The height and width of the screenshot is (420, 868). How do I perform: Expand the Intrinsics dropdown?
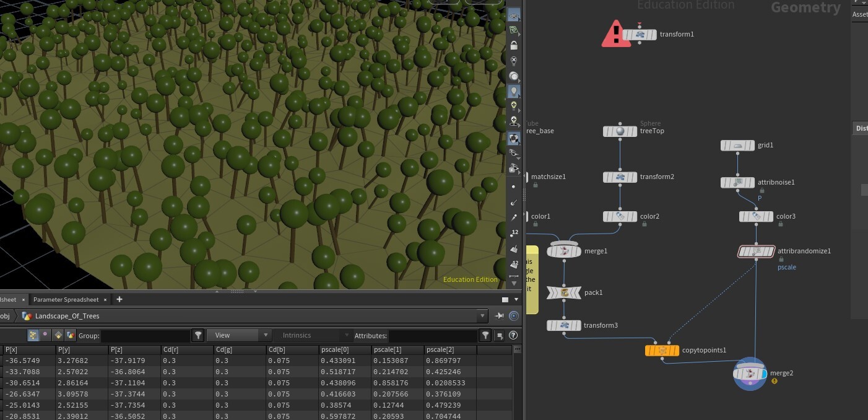(313, 335)
